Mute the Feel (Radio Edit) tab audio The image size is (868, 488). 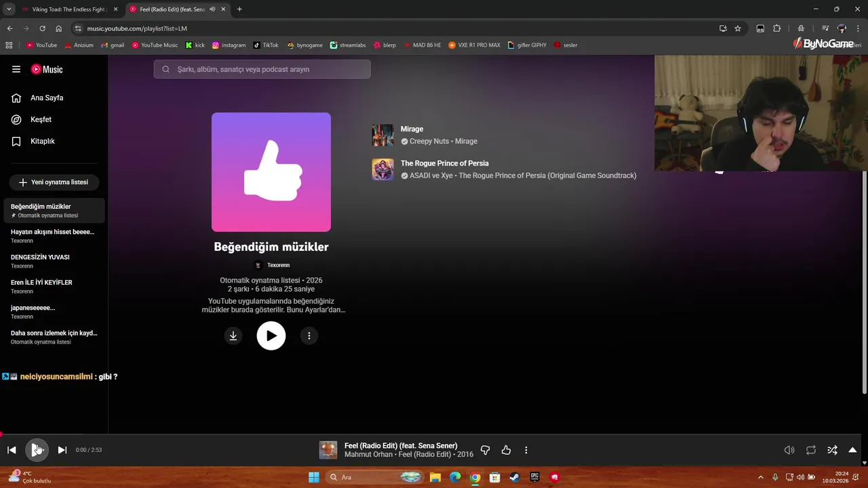[x=213, y=9]
